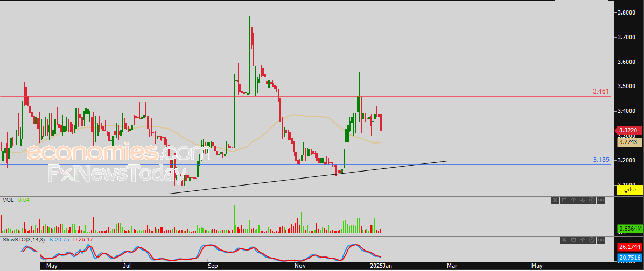
Task: Click the K:20.75 value text
Action: point(60,240)
